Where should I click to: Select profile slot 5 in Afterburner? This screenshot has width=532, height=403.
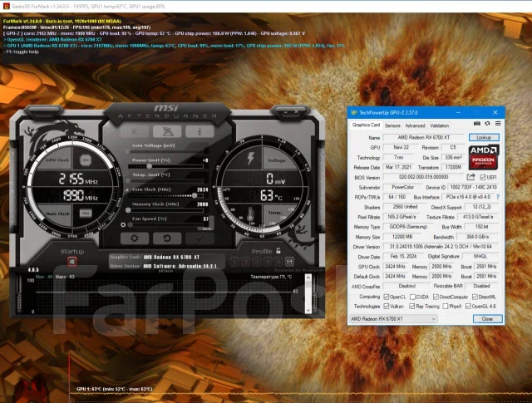278,262
